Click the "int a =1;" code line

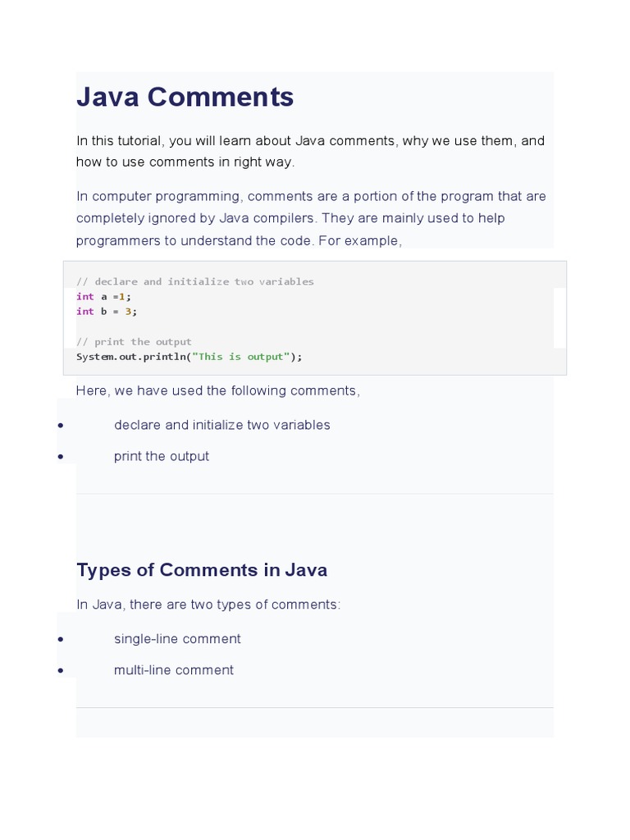point(103,296)
